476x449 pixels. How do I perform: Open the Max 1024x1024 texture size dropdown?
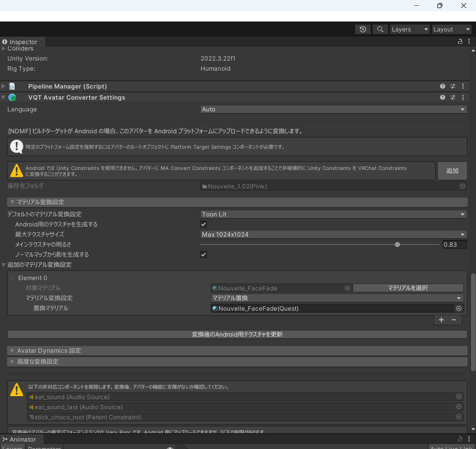pos(333,234)
